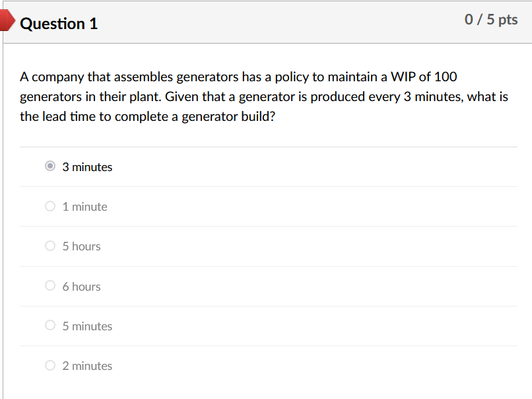Click the '1 minute' answer label
532x399 pixels.
(x=84, y=206)
